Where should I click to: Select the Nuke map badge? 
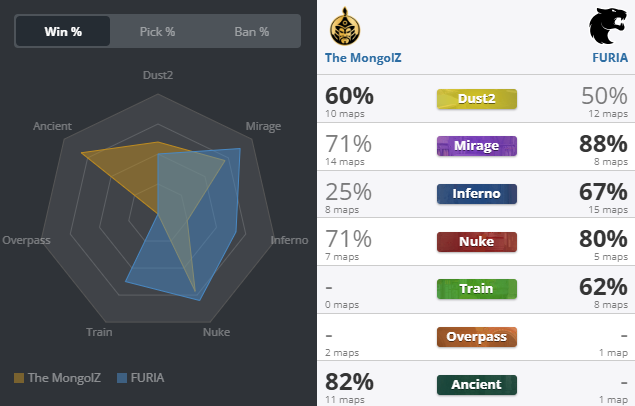click(477, 242)
